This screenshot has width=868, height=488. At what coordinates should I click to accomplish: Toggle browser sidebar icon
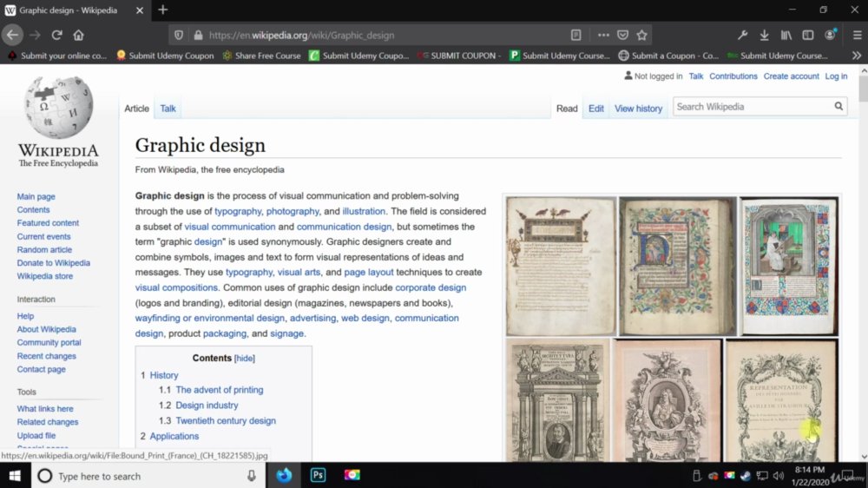click(x=808, y=35)
